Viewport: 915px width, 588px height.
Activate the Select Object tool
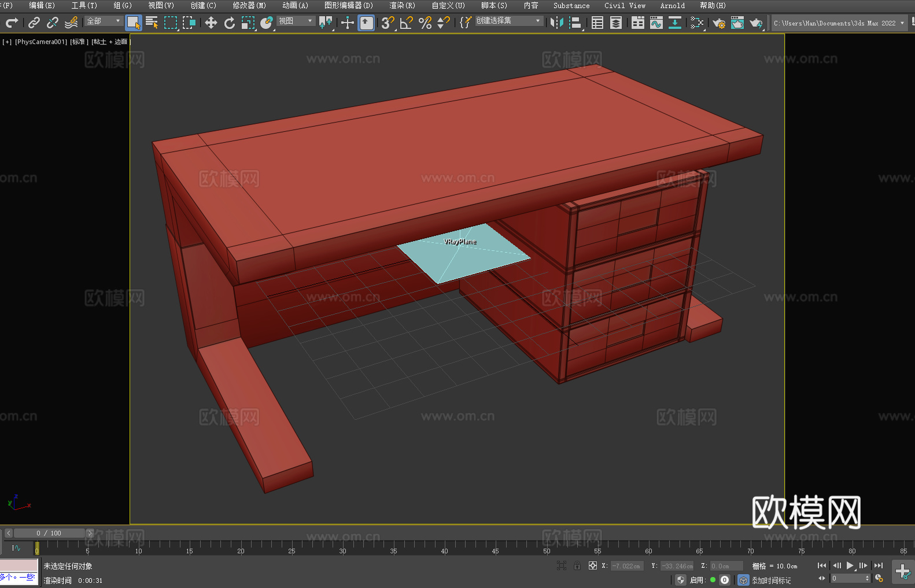click(134, 23)
